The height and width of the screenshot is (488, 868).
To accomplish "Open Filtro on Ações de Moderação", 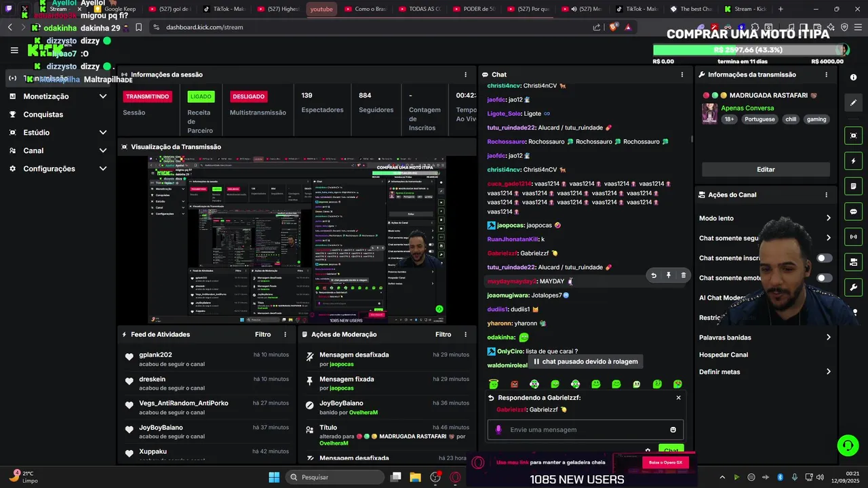I will pyautogui.click(x=443, y=334).
